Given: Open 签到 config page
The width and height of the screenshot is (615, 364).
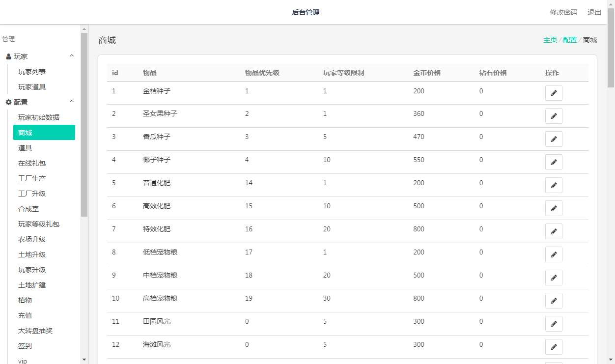Looking at the screenshot, I should coord(25,346).
